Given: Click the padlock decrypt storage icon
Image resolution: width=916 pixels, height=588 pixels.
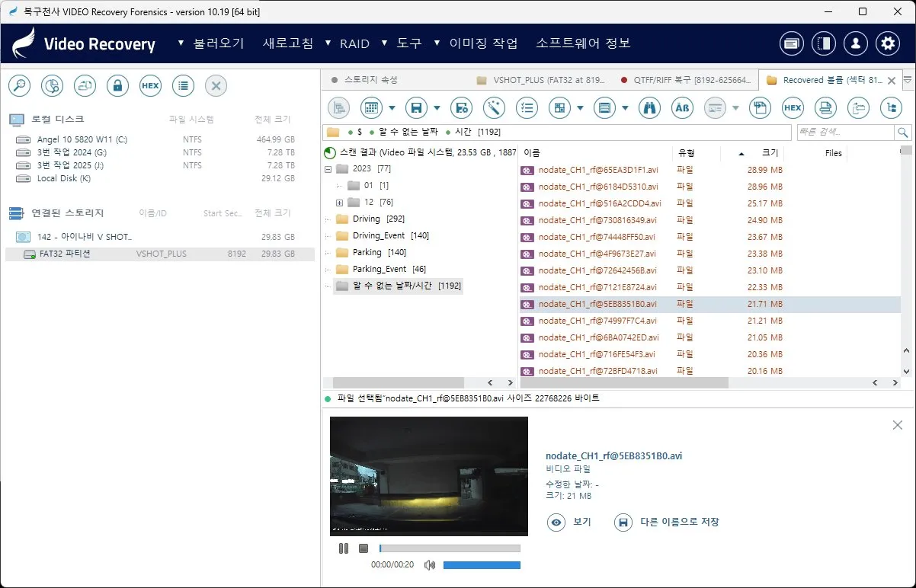Looking at the screenshot, I should (117, 86).
